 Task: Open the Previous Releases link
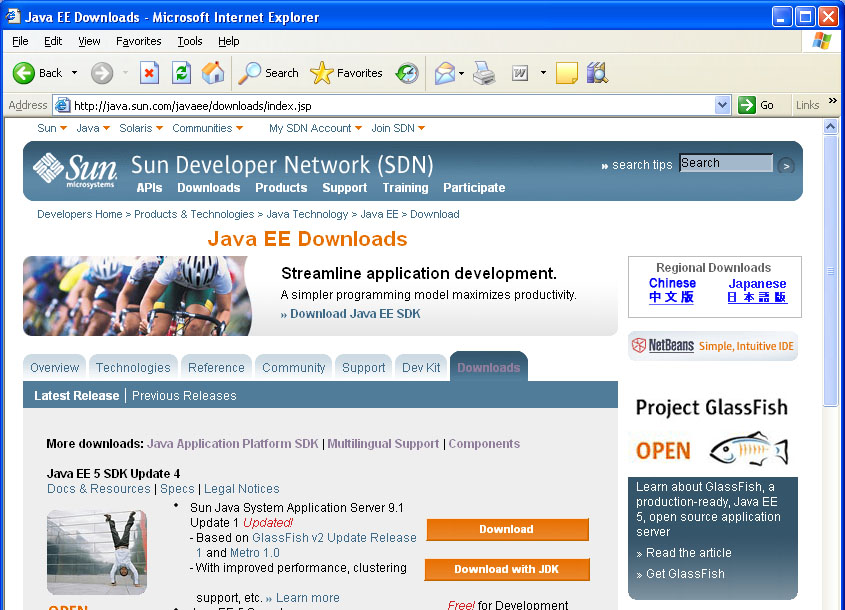coord(184,395)
